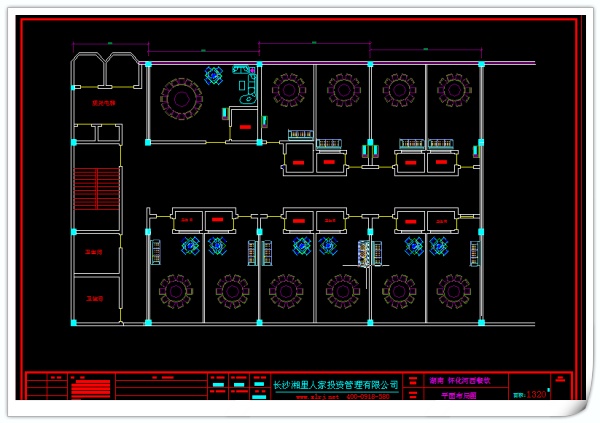Viewport: 600px width, 423px height.
Task: Click the 平面布置图 drawing name text
Action: [x=459, y=396]
